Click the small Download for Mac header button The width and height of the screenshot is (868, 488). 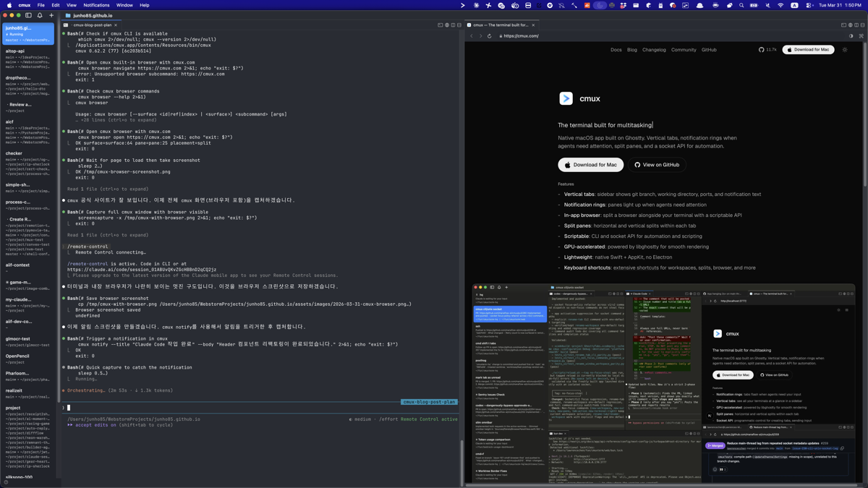click(x=808, y=50)
